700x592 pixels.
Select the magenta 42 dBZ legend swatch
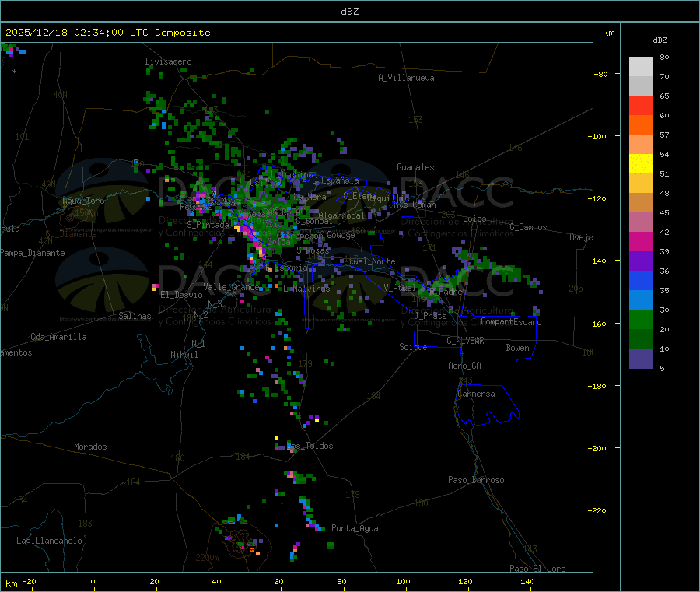[x=641, y=241]
